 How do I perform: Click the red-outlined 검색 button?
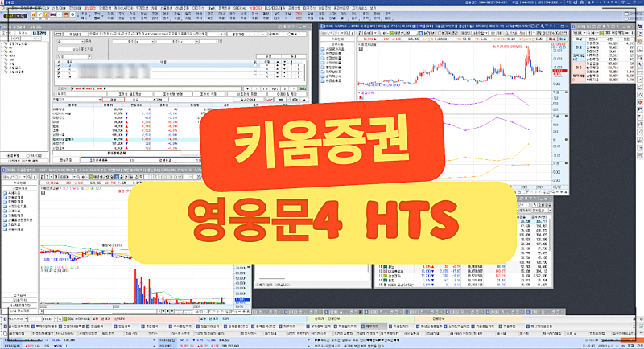pos(114,100)
